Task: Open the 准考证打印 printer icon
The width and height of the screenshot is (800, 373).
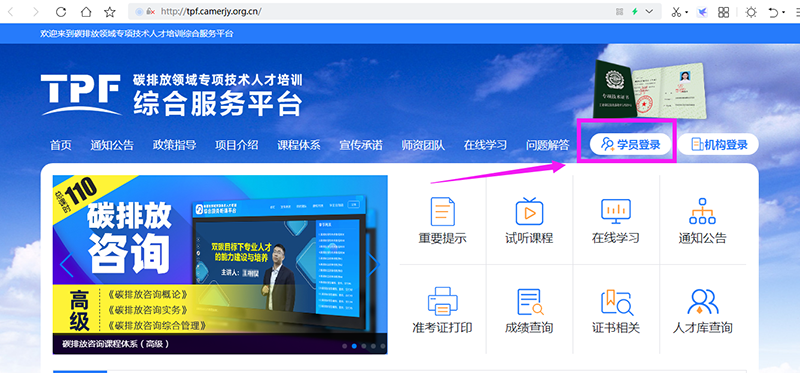Action: point(442,301)
